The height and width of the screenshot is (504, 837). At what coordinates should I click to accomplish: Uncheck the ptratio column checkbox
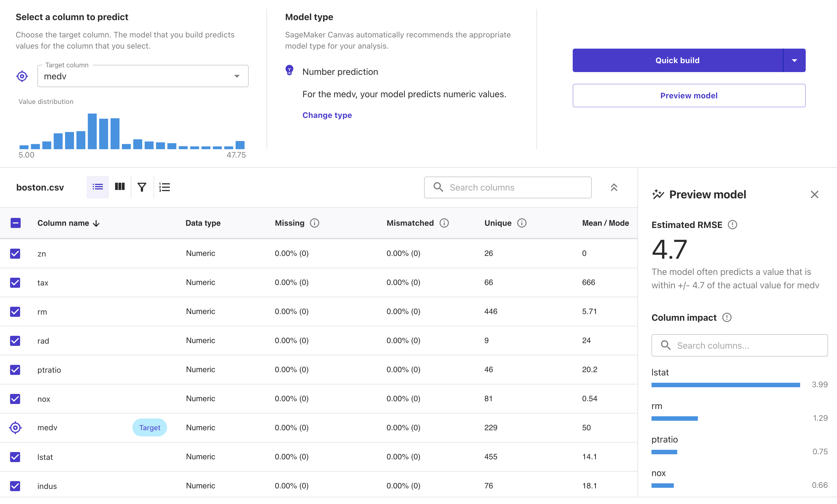(x=15, y=370)
